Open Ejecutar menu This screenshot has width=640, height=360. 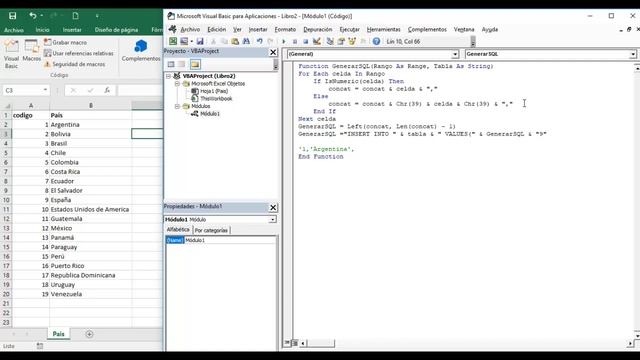coord(350,29)
